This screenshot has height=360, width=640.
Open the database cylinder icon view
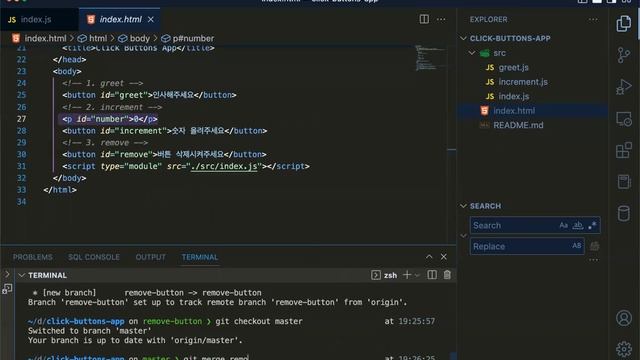coord(624,213)
